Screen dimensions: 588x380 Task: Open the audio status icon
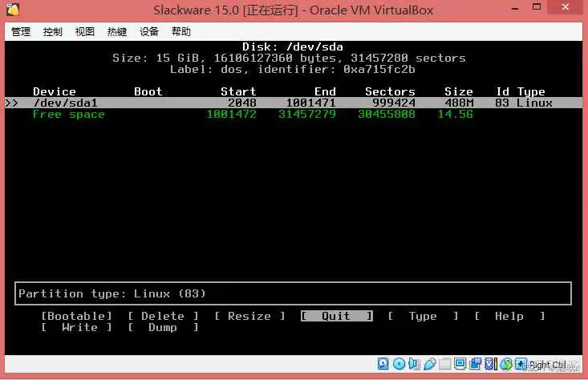pyautogui.click(x=415, y=363)
